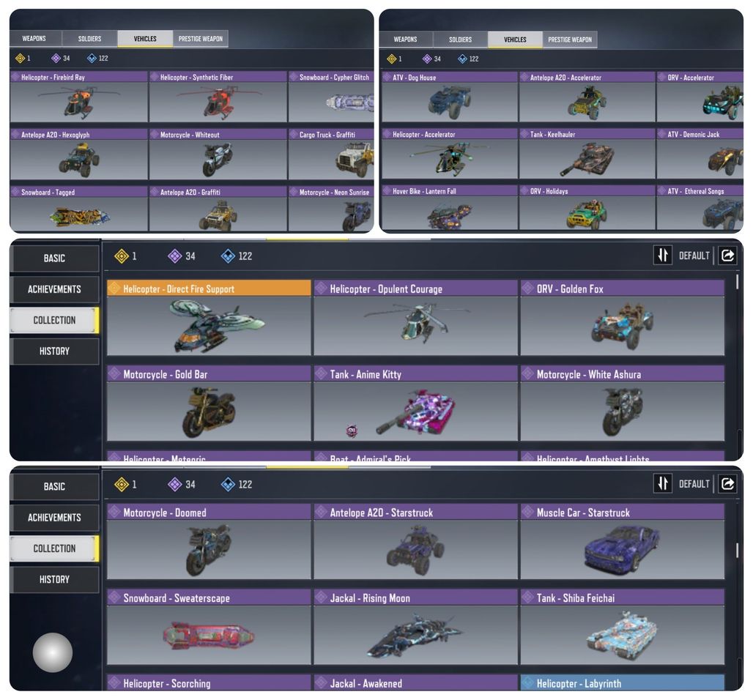Open the Achievements section in middle sidebar

(54, 289)
